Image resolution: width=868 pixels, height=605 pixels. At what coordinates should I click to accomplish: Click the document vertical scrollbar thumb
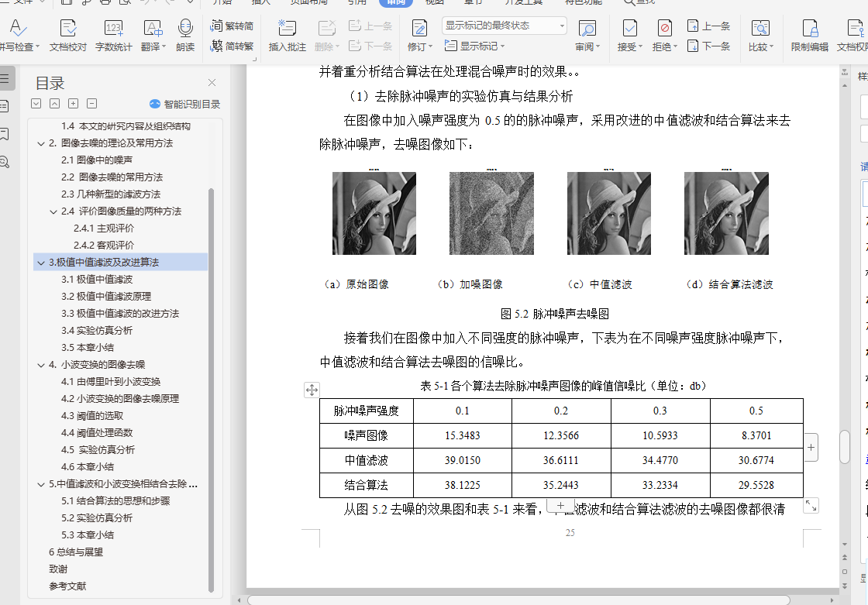point(845,447)
